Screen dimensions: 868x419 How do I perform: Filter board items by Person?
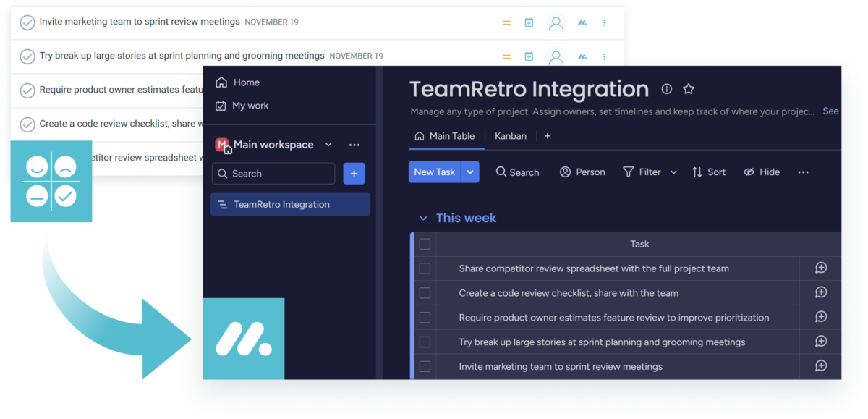tap(582, 172)
